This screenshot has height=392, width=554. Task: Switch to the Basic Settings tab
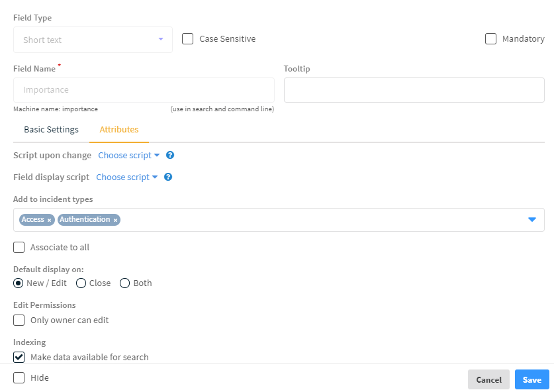(51, 130)
